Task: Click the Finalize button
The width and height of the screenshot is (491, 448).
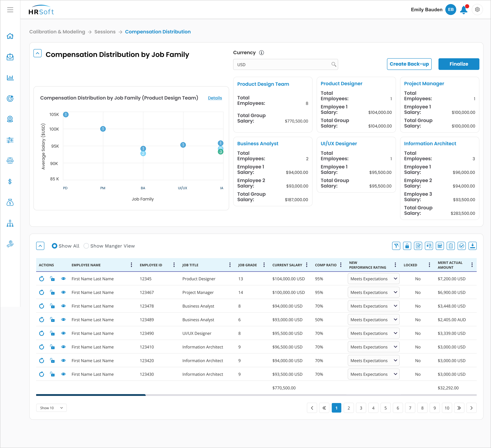Action: click(x=459, y=64)
